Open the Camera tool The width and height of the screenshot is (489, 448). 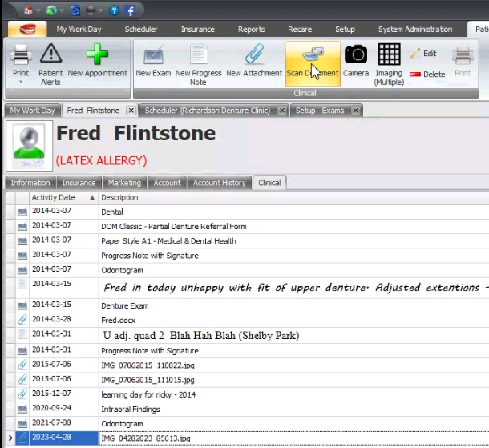click(x=356, y=60)
